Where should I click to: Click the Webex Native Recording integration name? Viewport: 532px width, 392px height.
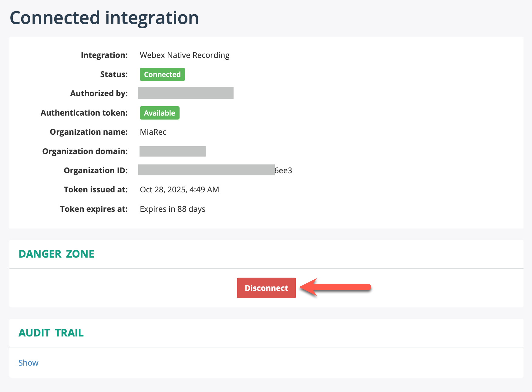click(x=184, y=55)
